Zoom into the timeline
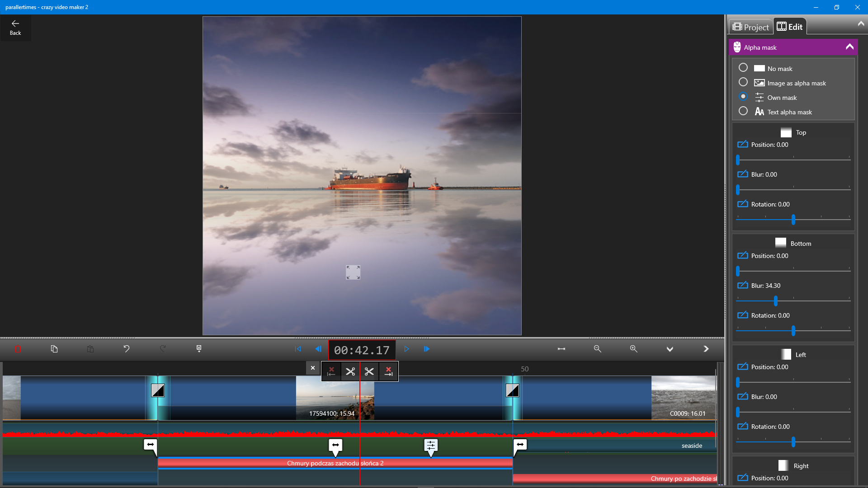 633,349
